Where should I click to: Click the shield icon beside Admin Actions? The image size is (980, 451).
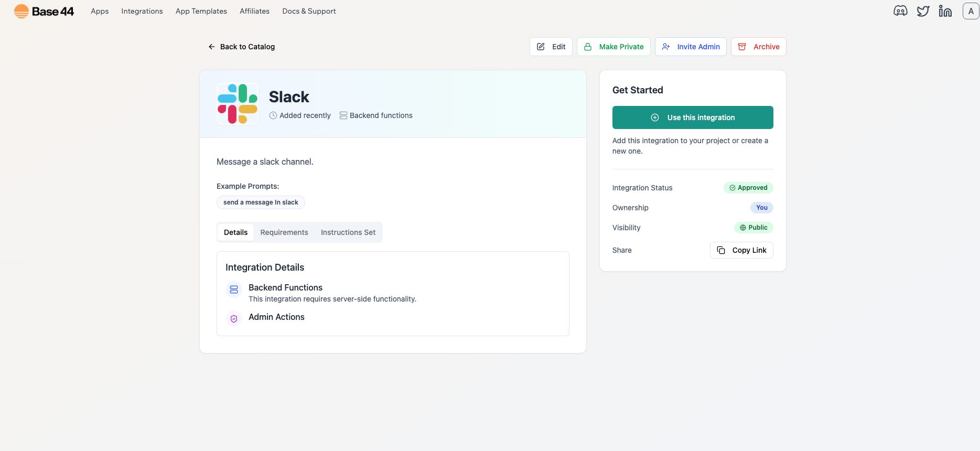coord(234,318)
